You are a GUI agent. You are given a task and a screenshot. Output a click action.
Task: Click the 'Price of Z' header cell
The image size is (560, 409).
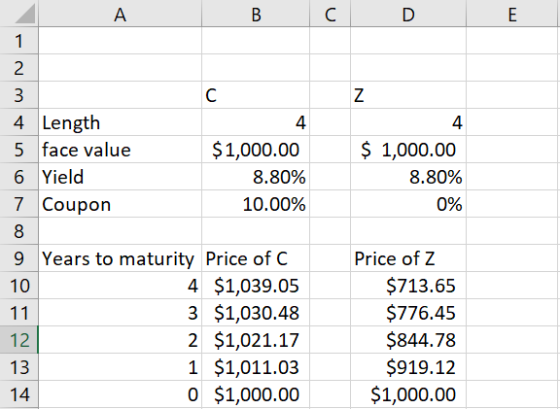(408, 258)
